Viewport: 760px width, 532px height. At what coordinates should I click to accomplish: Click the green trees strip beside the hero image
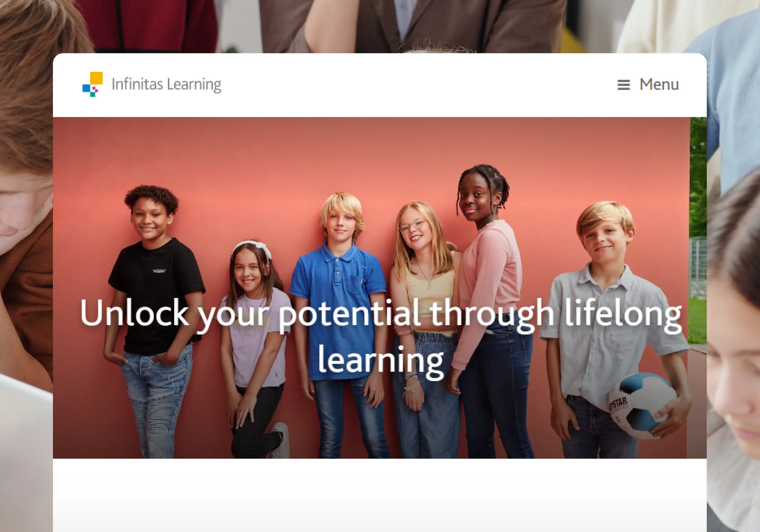[698, 232]
